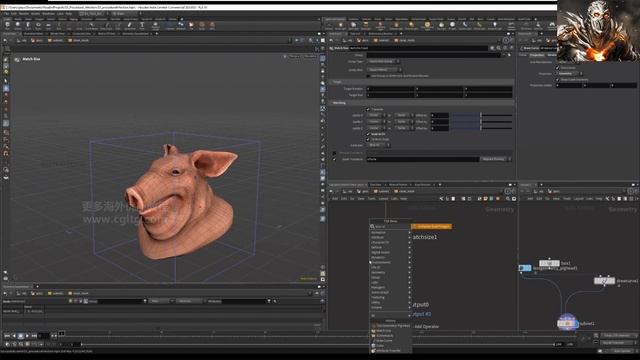
Task: Toggle checkbox below Group Type and Justify dropdowns
Action: tap(368, 76)
